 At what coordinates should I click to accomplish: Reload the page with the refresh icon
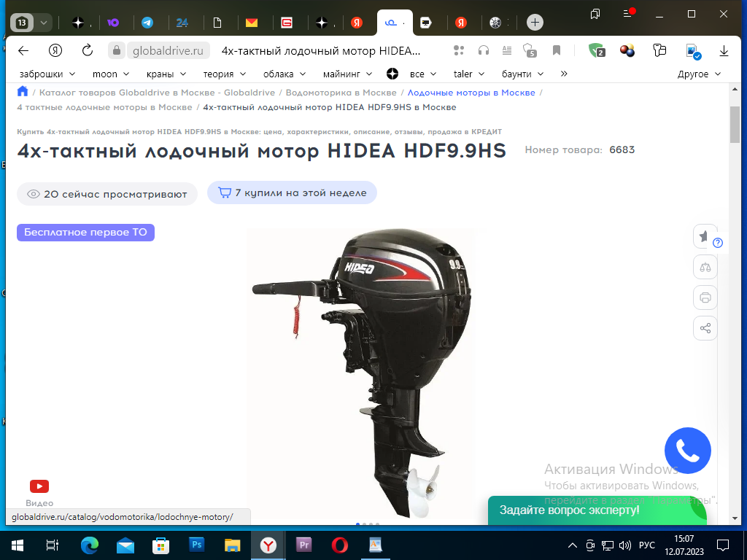[88, 50]
